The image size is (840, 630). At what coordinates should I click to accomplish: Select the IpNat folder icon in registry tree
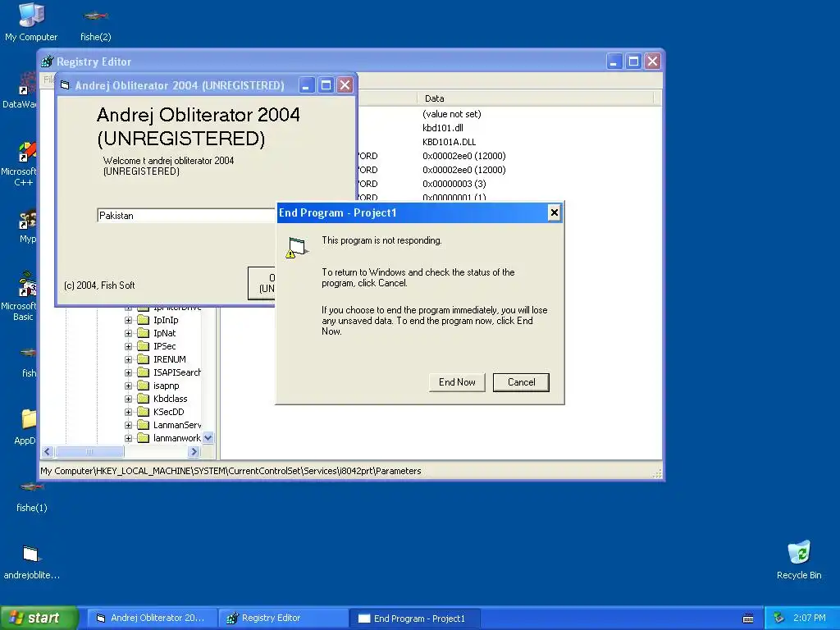click(143, 333)
